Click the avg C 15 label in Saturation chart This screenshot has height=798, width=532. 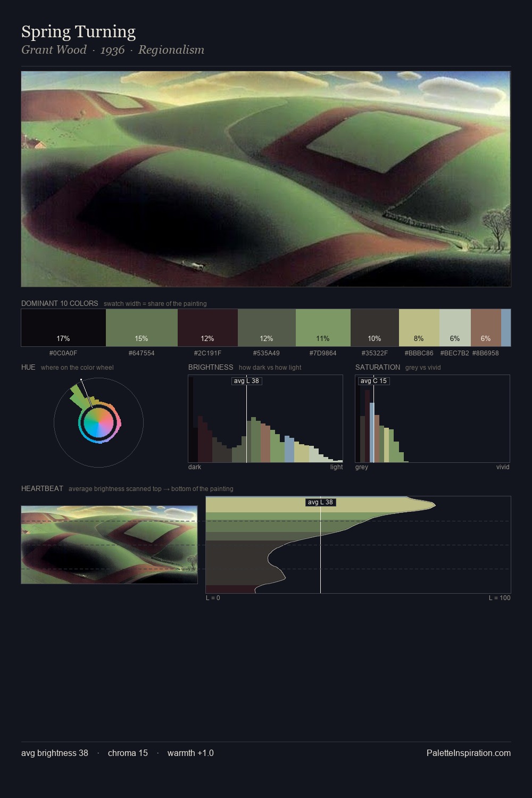373,381
